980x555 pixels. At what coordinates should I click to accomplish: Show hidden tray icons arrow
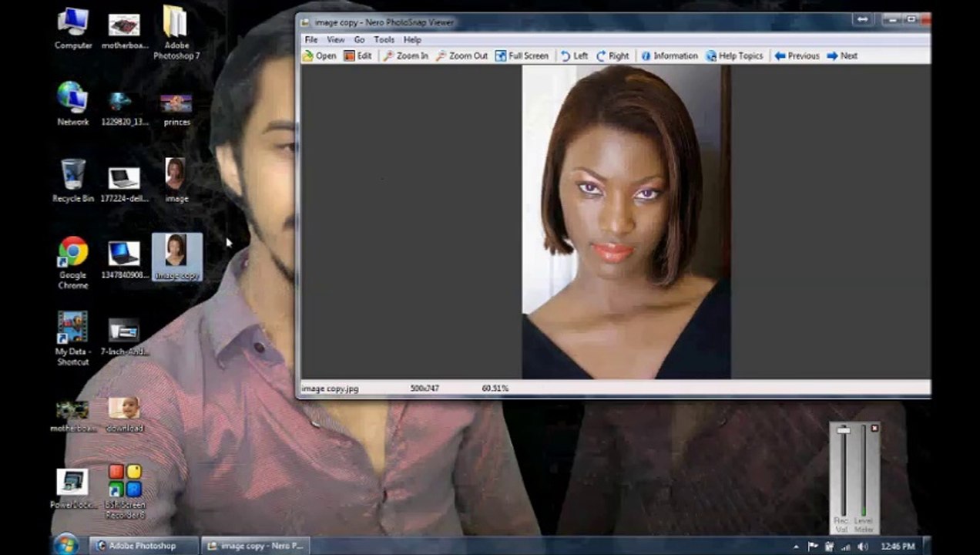click(x=796, y=547)
